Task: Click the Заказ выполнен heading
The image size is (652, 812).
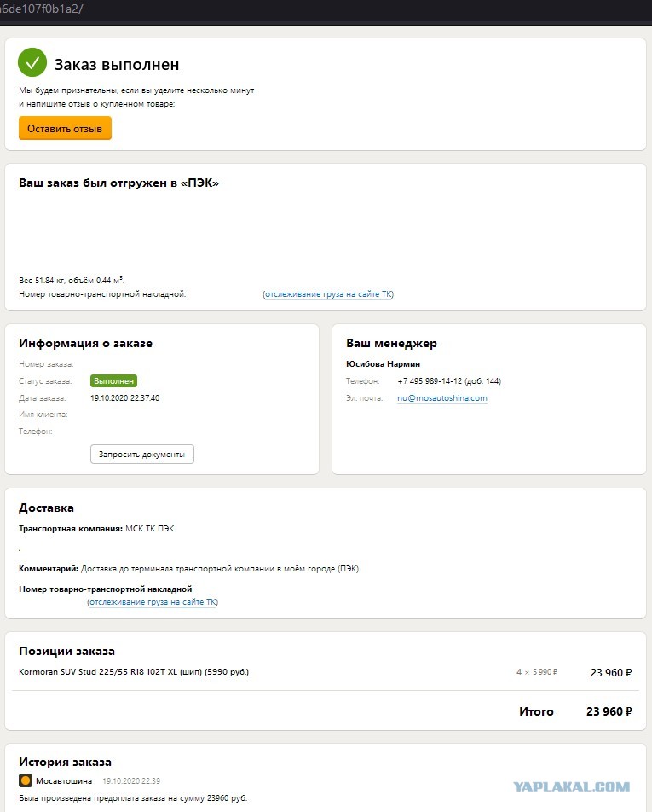Action: coord(117,64)
